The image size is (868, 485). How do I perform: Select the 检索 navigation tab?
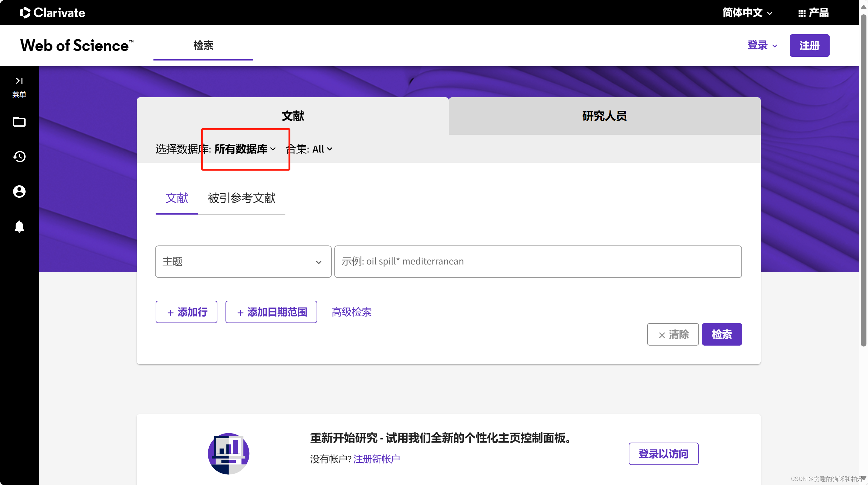pyautogui.click(x=203, y=46)
